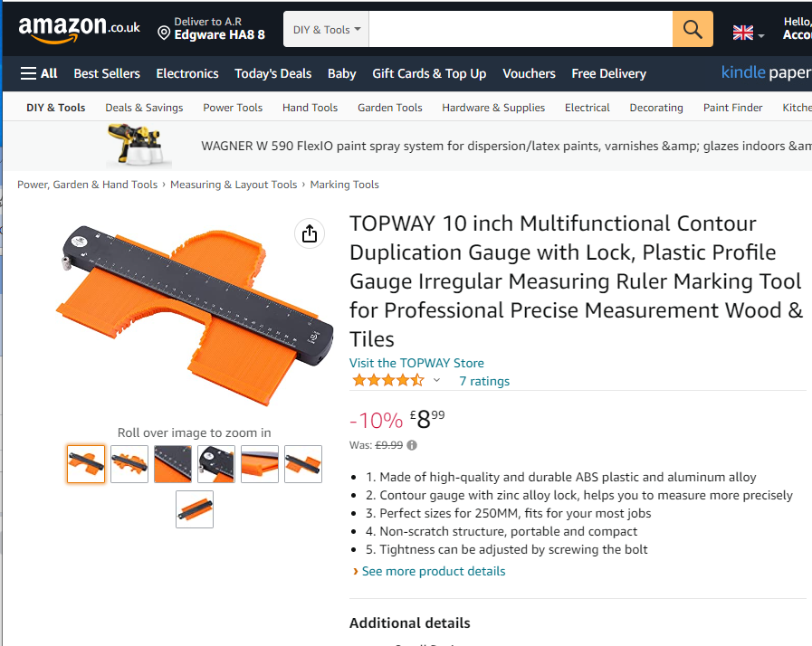Select the second product thumbnail
812x646 pixels.
pos(129,463)
